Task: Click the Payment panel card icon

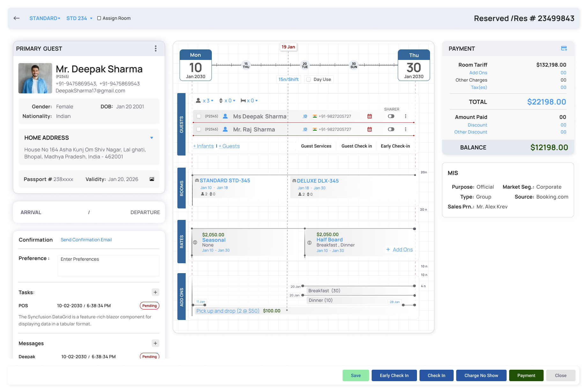Action: tap(564, 48)
